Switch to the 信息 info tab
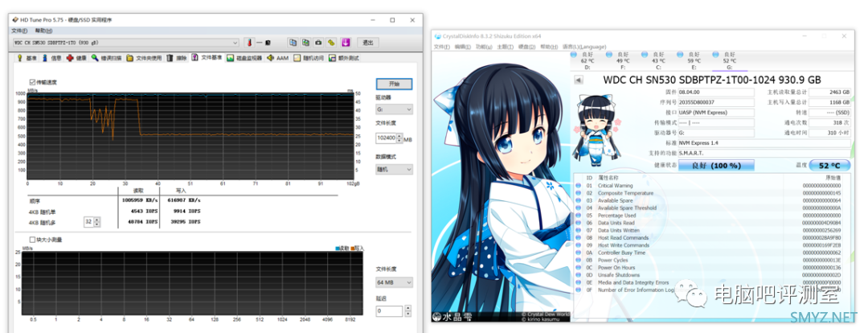 click(52, 58)
